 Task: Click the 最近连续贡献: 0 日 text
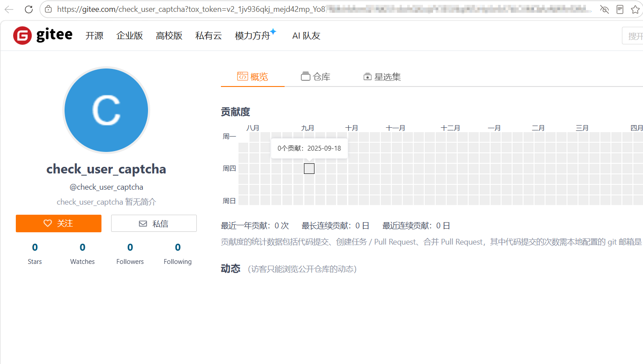coord(416,226)
